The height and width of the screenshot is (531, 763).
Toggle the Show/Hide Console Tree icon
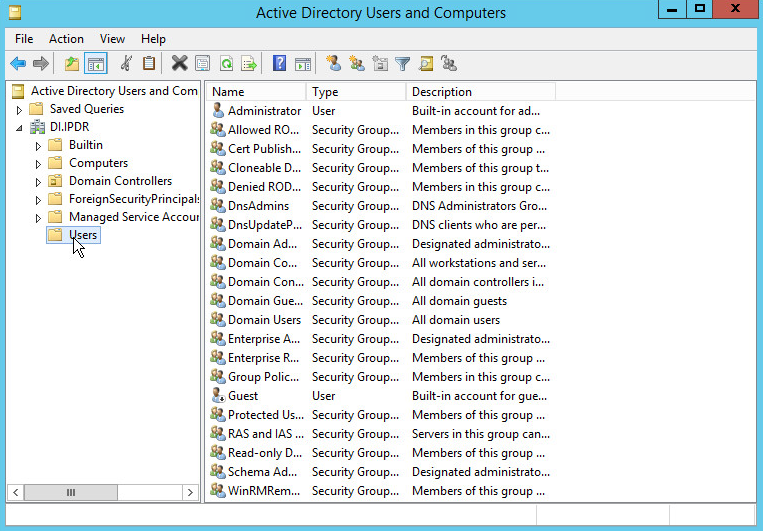pyautogui.click(x=96, y=64)
